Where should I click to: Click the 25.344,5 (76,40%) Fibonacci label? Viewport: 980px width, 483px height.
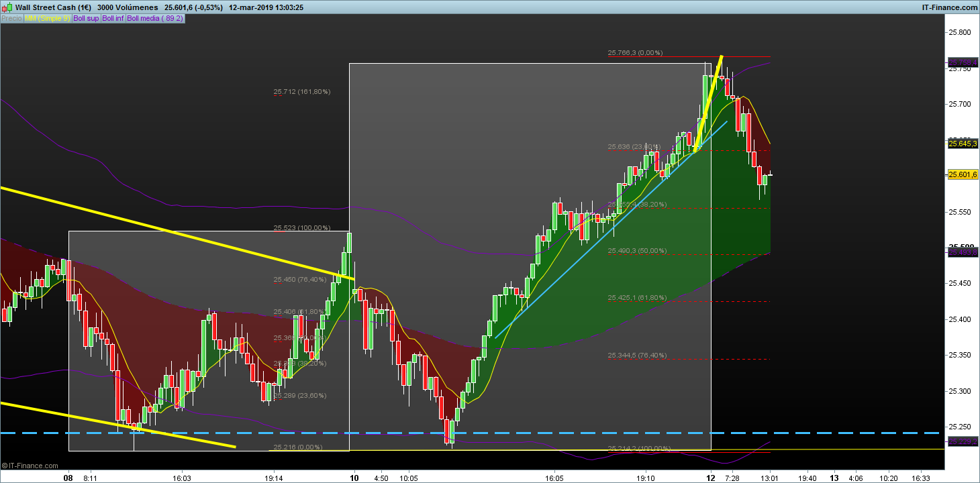coord(637,355)
